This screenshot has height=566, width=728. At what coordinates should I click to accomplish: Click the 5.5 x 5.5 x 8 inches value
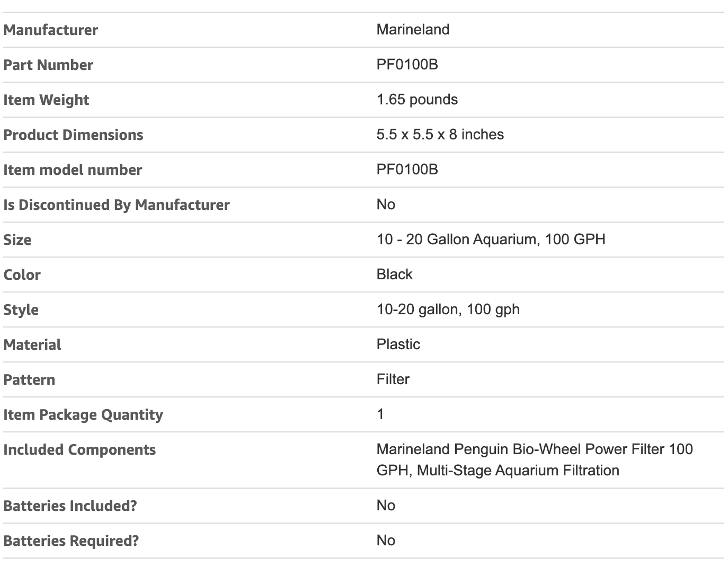(440, 134)
